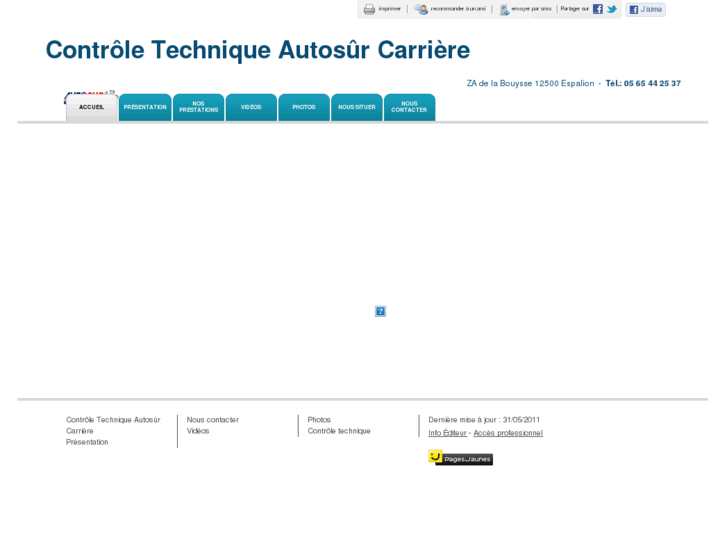Switch to the Photos tab
This screenshot has width=727, height=545.
[x=304, y=108]
